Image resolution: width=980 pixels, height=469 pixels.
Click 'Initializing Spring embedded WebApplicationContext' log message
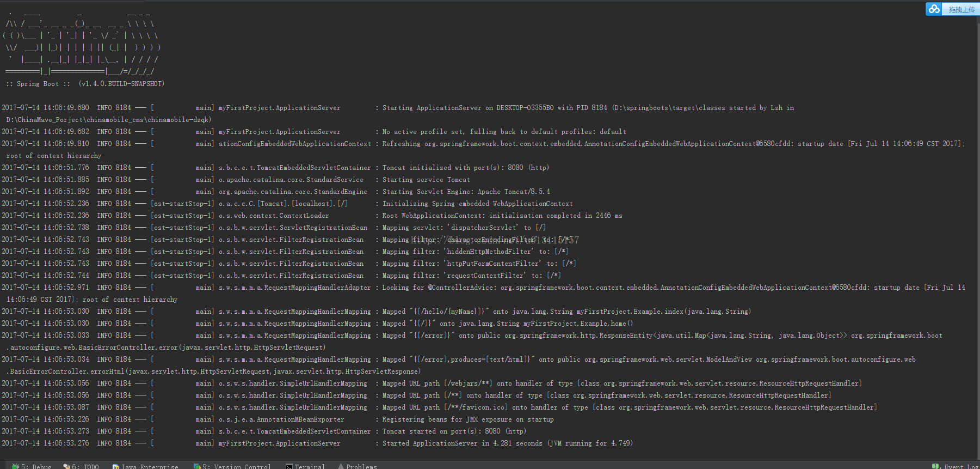click(x=477, y=204)
